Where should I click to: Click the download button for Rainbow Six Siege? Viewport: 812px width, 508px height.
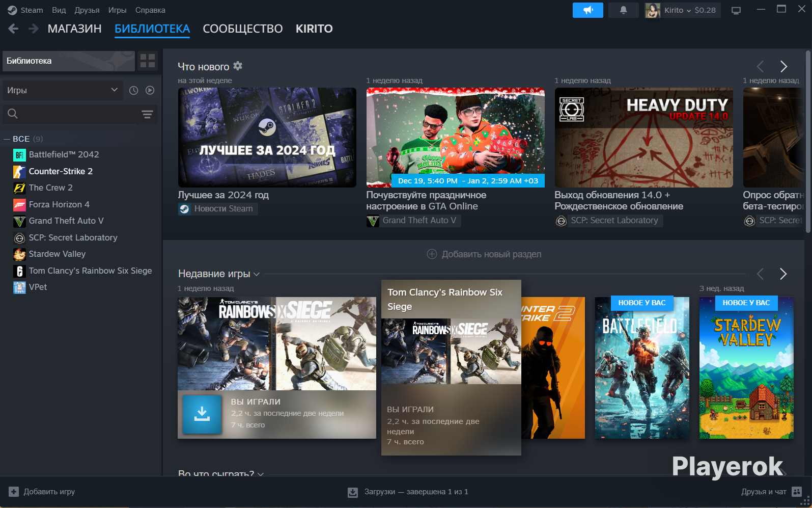coord(202,414)
